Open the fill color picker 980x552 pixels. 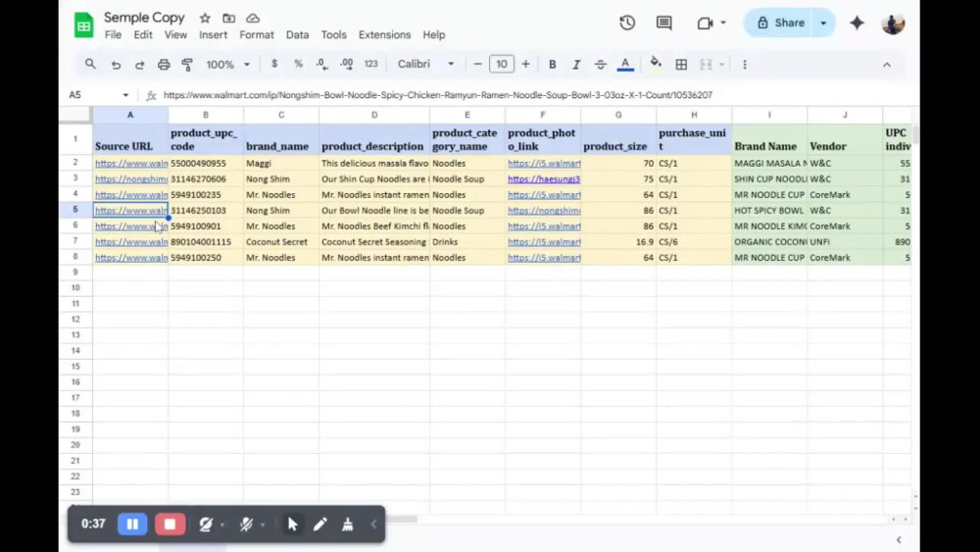click(656, 64)
